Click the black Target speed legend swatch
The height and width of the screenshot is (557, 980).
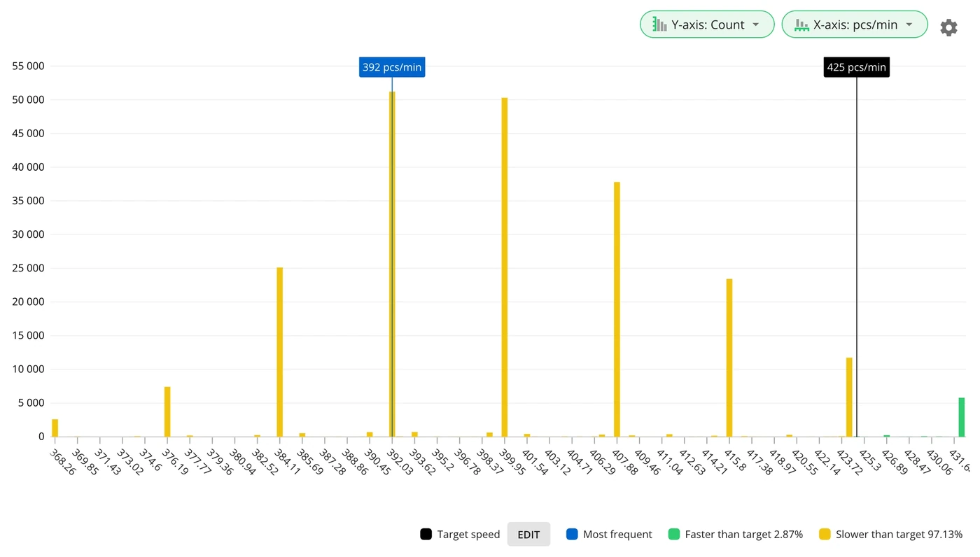pyautogui.click(x=426, y=534)
